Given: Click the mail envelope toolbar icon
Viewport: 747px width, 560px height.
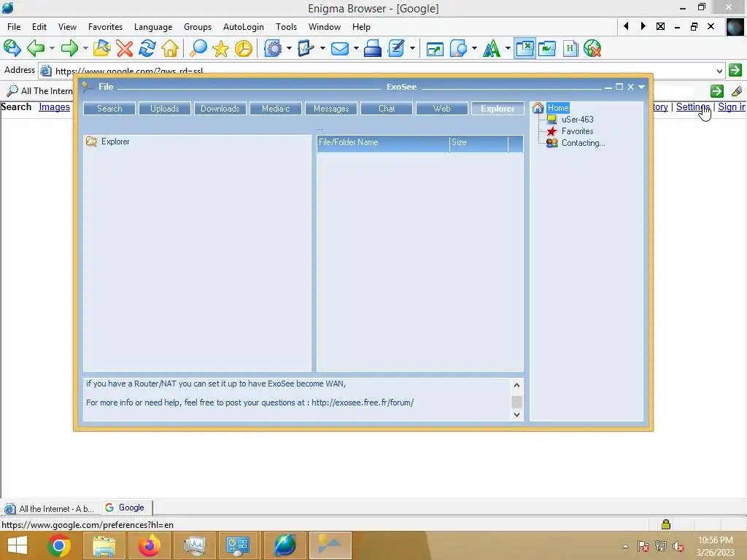Looking at the screenshot, I should click(340, 48).
